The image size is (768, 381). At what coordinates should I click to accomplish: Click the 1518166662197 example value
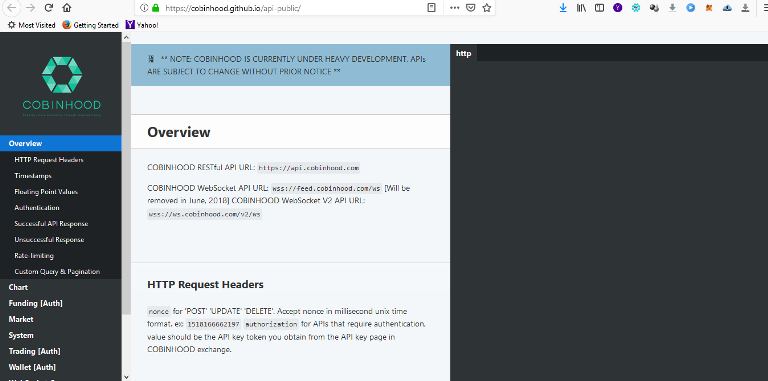(x=214, y=324)
